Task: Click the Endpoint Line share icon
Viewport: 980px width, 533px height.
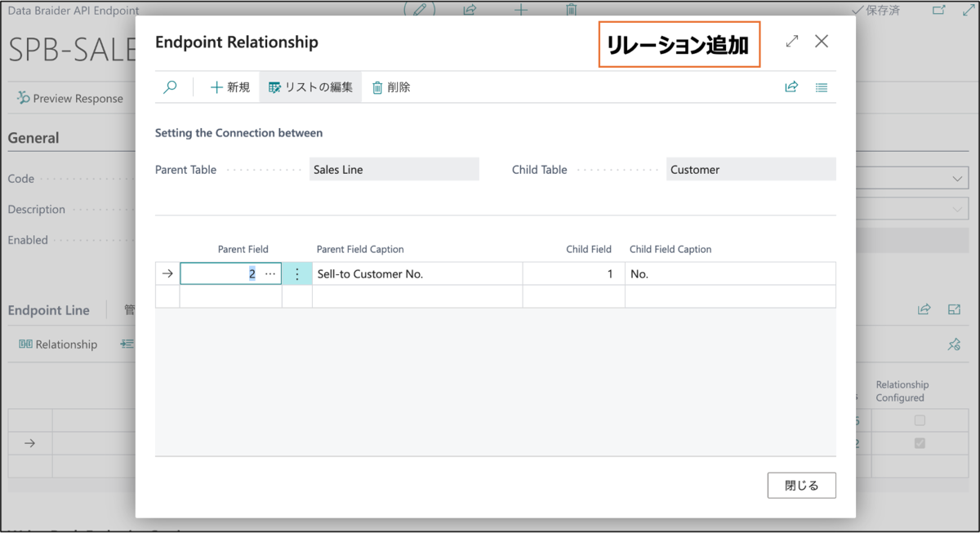Action: [x=924, y=309]
